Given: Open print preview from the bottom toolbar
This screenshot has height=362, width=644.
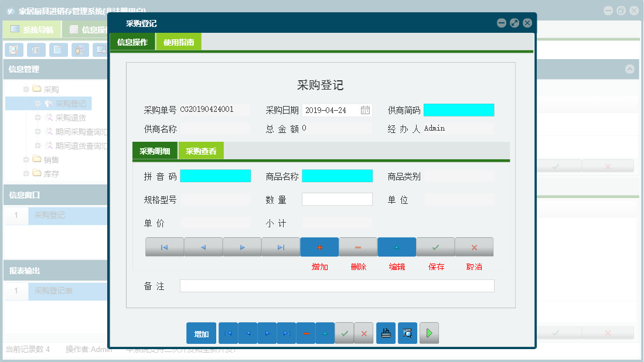Looking at the screenshot, I should click(407, 333).
